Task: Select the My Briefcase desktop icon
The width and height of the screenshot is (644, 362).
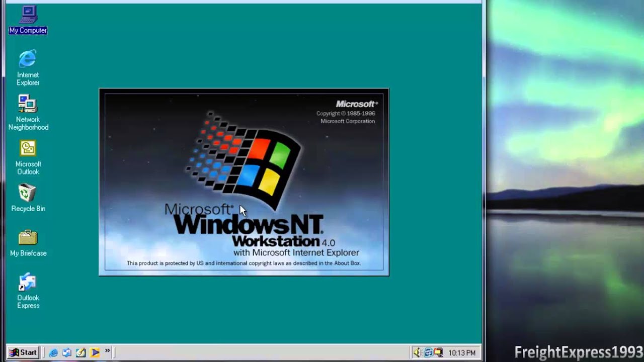Action: (28, 243)
